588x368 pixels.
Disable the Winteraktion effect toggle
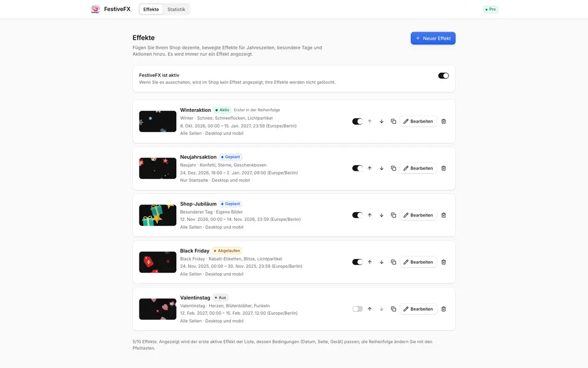[357, 121]
